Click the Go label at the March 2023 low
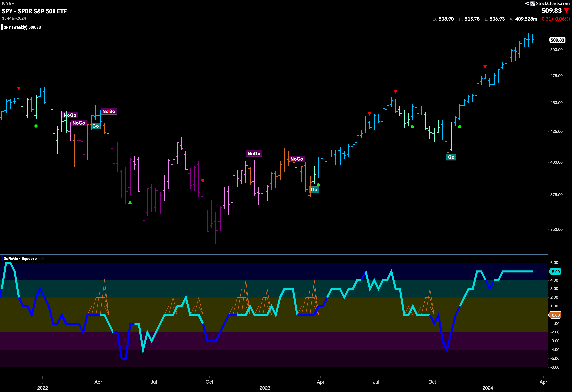The image size is (572, 392). click(314, 190)
